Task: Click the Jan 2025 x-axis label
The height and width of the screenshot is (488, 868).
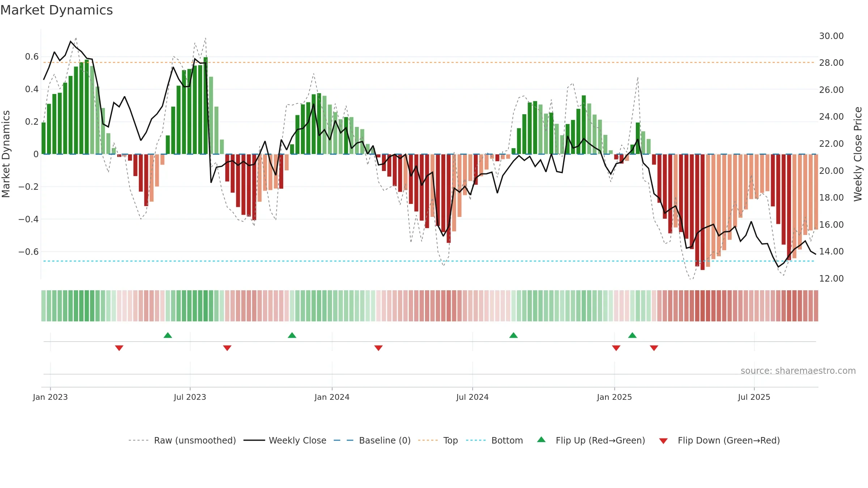Action: coord(614,397)
